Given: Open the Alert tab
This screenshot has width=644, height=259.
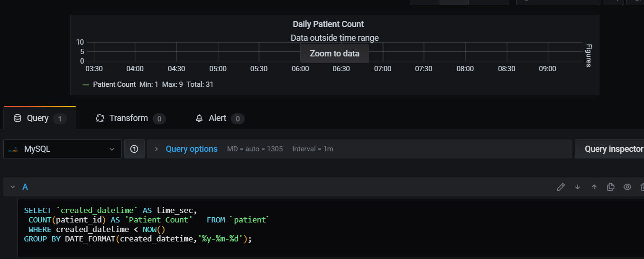Looking at the screenshot, I should point(218,118).
